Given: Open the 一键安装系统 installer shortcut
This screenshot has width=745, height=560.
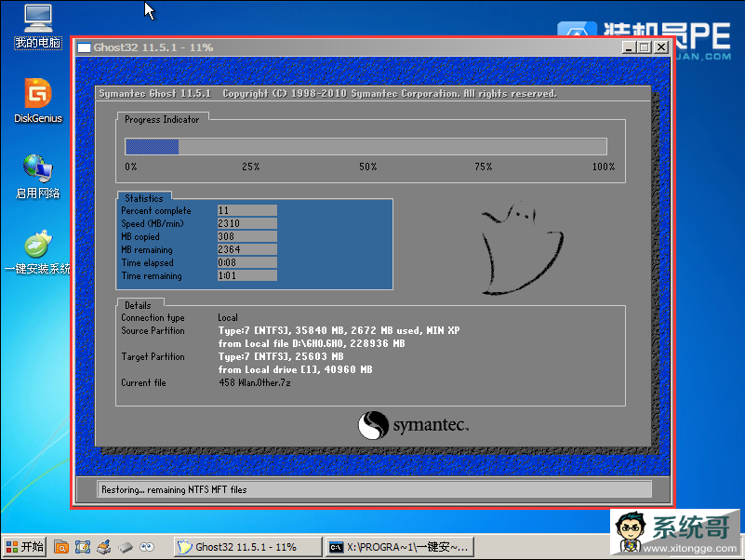Looking at the screenshot, I should [37, 252].
